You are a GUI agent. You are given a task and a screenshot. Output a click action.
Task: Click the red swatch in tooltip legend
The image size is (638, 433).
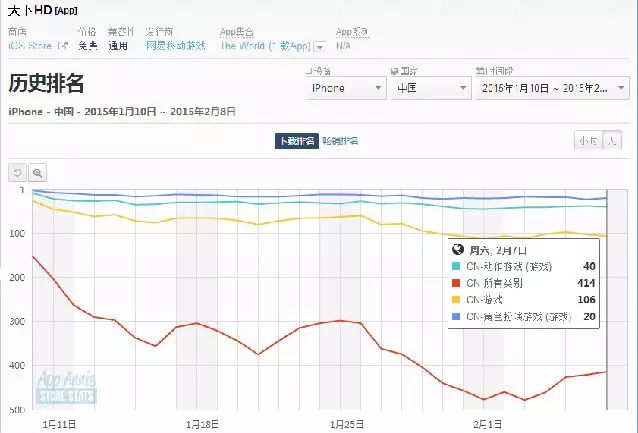point(456,283)
